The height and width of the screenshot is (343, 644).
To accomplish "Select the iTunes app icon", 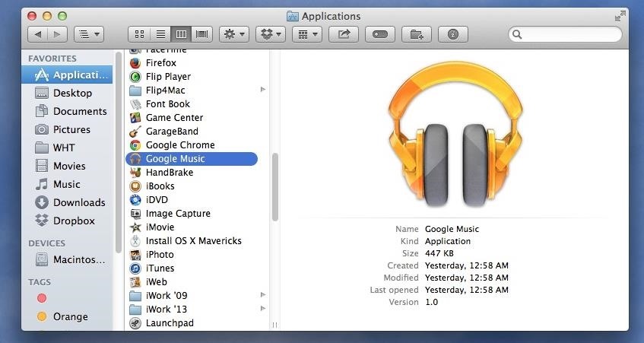I will pyautogui.click(x=135, y=268).
